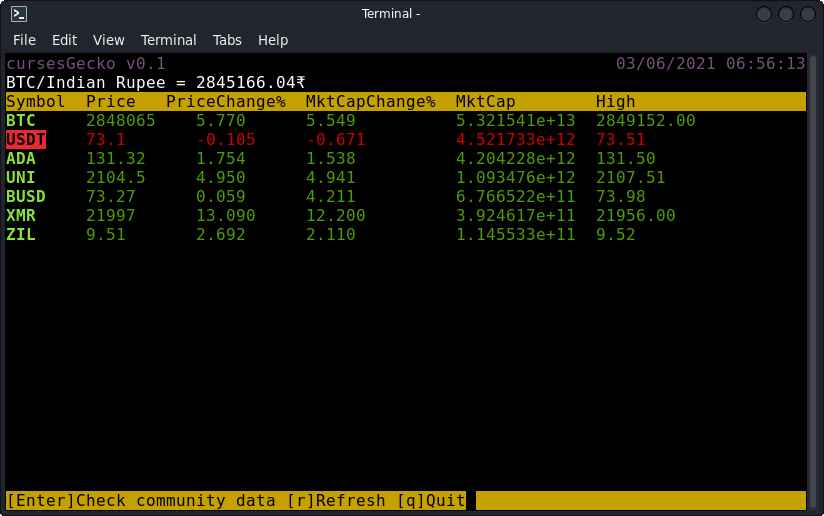824x516 pixels.
Task: Click the MktCapChange% column header
Action: 370,101
